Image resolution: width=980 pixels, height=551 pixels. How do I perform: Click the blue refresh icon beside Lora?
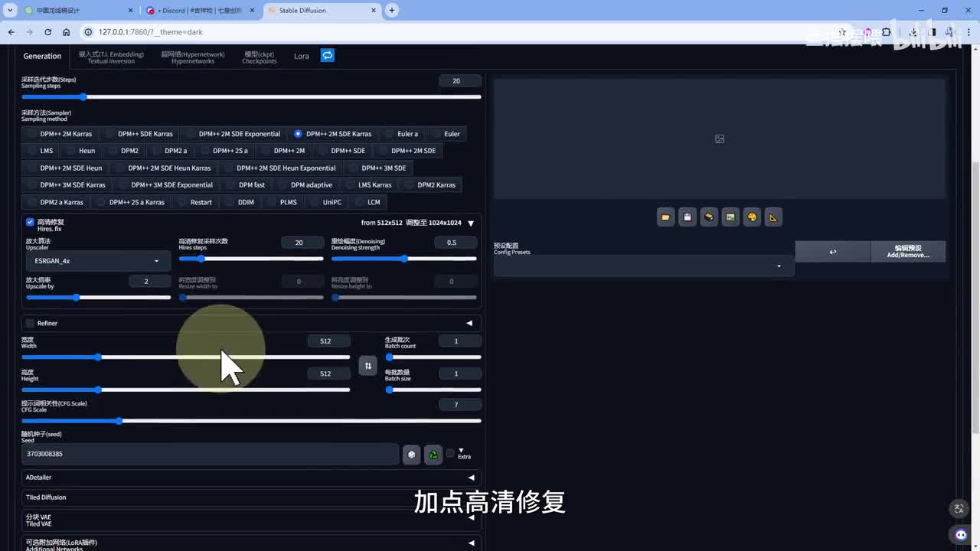327,55
